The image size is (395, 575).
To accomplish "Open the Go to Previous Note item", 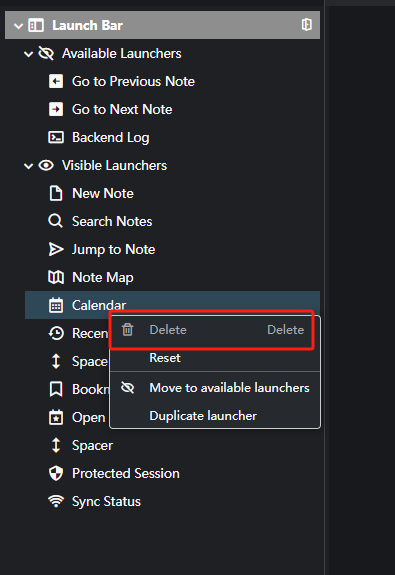I will (x=133, y=81).
